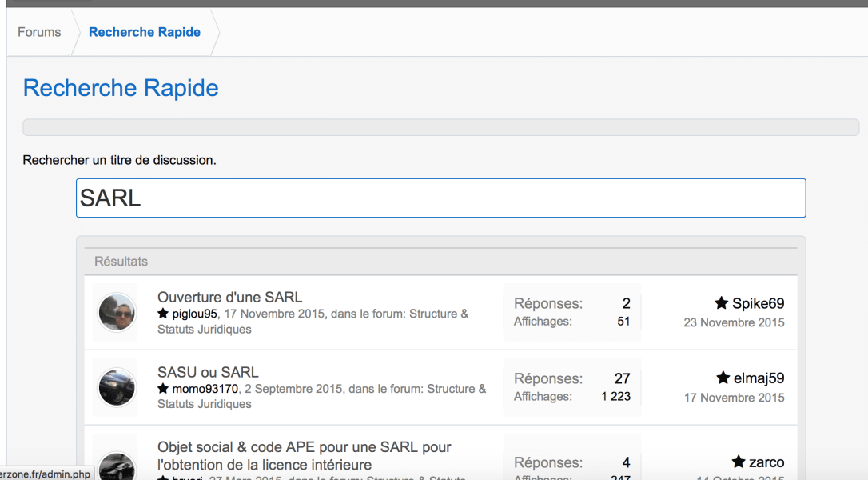
Task: Click the views count 51
Action: click(x=623, y=322)
